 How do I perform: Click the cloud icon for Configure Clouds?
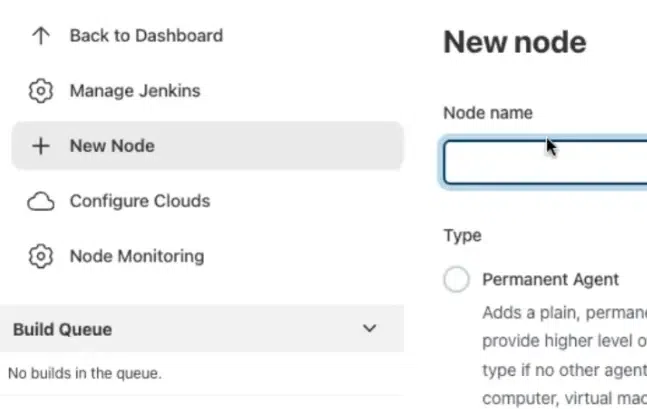coord(40,201)
